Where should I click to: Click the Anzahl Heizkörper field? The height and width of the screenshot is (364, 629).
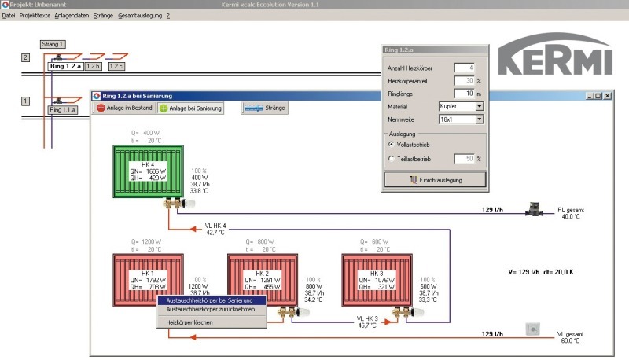tap(465, 68)
